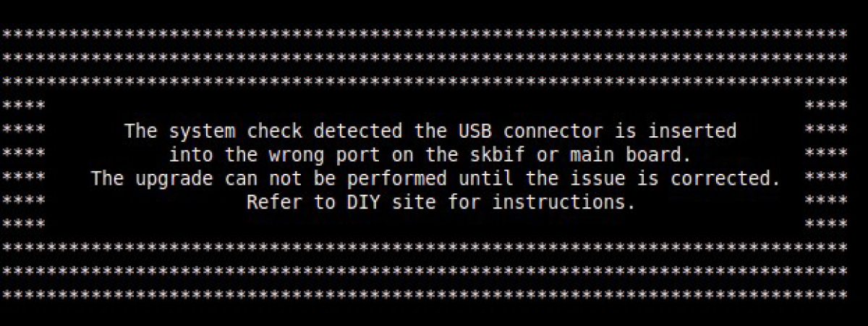Click the word "Refer" in the last line
Image resolution: width=868 pixels, height=326 pixels.
[274, 203]
